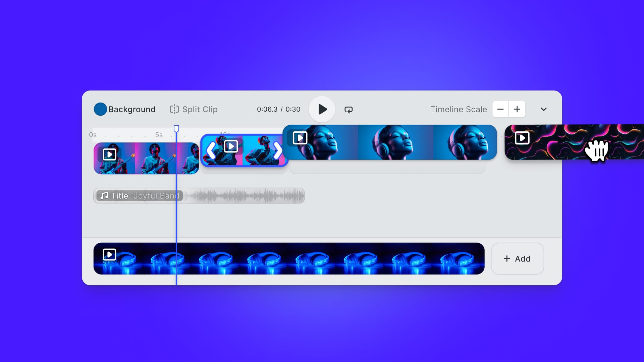Viewport: 644px width, 362px height.
Task: Click the Split Clip scissors icon
Action: tap(174, 109)
